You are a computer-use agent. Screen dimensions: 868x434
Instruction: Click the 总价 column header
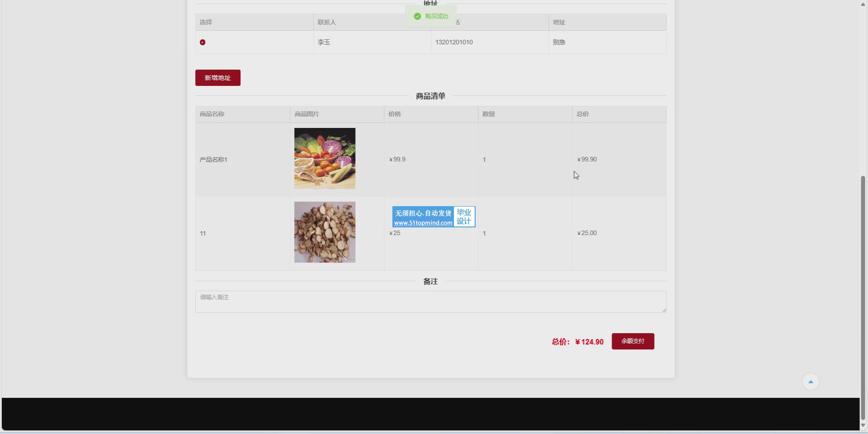click(582, 114)
